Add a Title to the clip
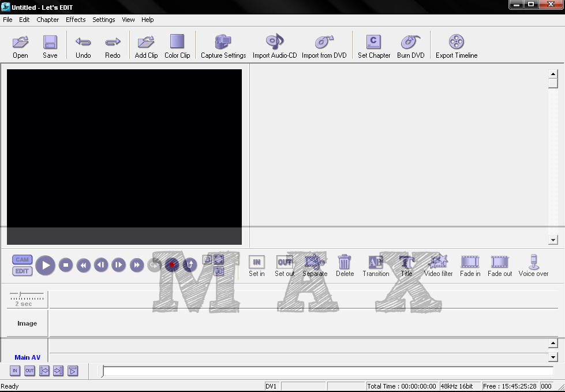Image resolution: width=565 pixels, height=392 pixels. point(406,266)
